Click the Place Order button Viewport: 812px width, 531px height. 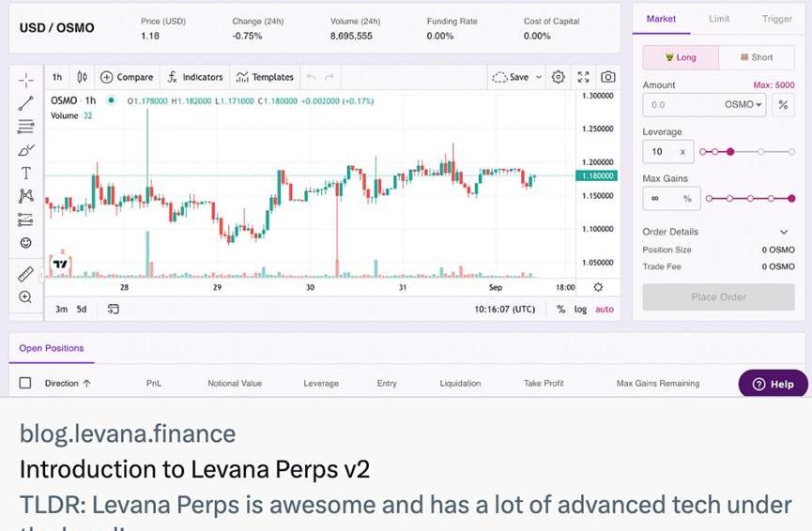(718, 296)
